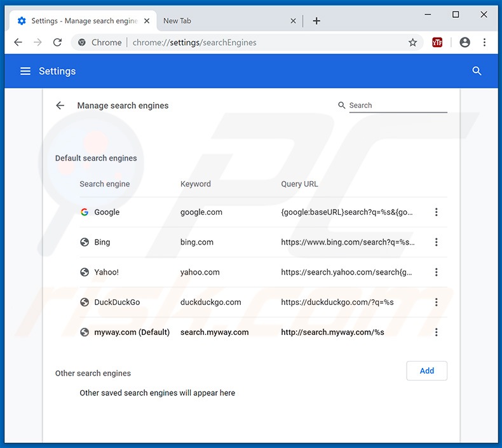Select the DuckDuckGo search engine name

pos(117,302)
